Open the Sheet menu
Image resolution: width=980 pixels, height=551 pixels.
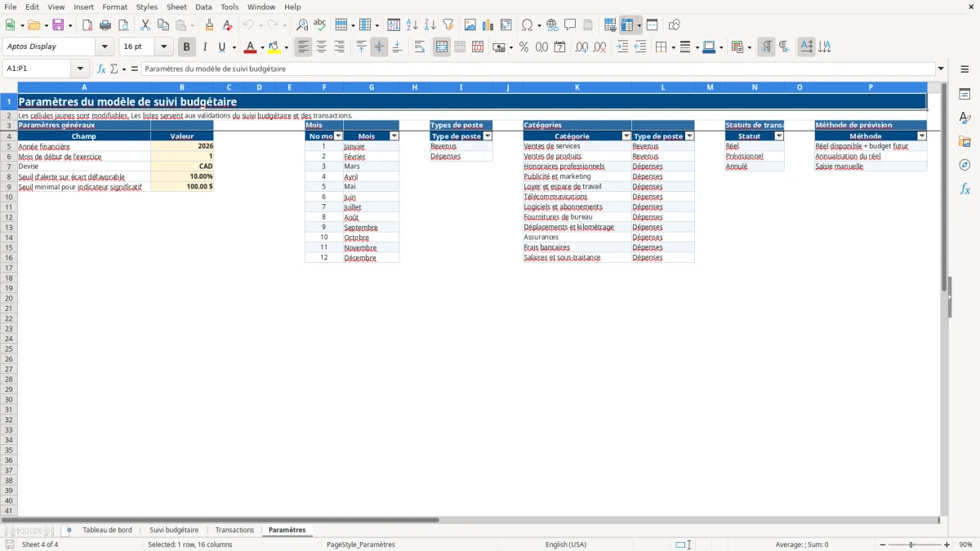click(176, 7)
